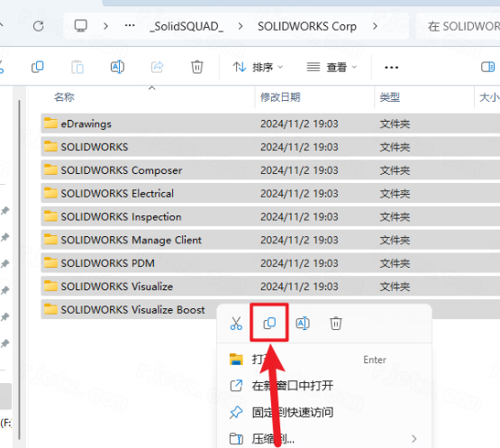The image size is (500, 448).
Task: Click the Rename icon in the toolbar
Action: [x=117, y=67]
